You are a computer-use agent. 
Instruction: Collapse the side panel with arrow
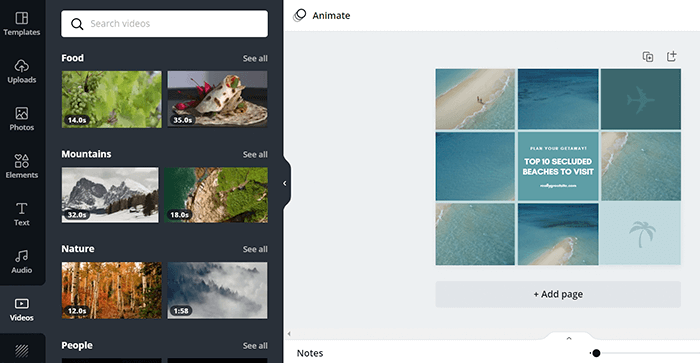(x=285, y=183)
